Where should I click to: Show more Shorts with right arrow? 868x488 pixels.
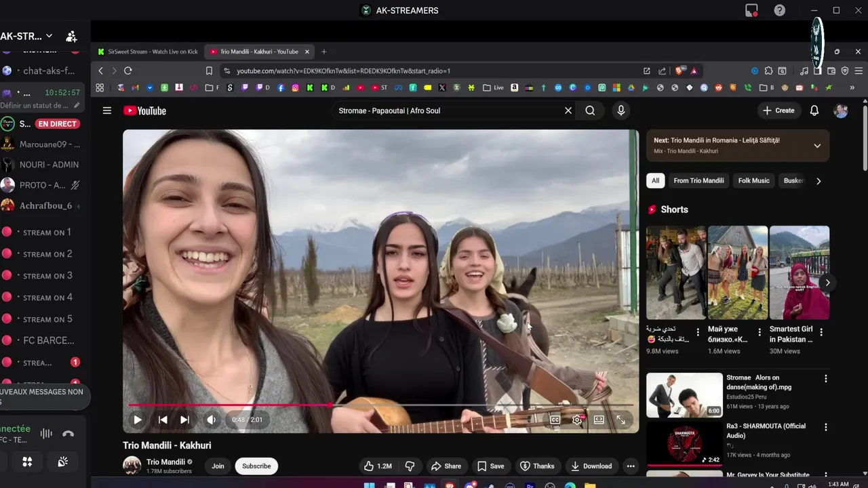click(827, 283)
